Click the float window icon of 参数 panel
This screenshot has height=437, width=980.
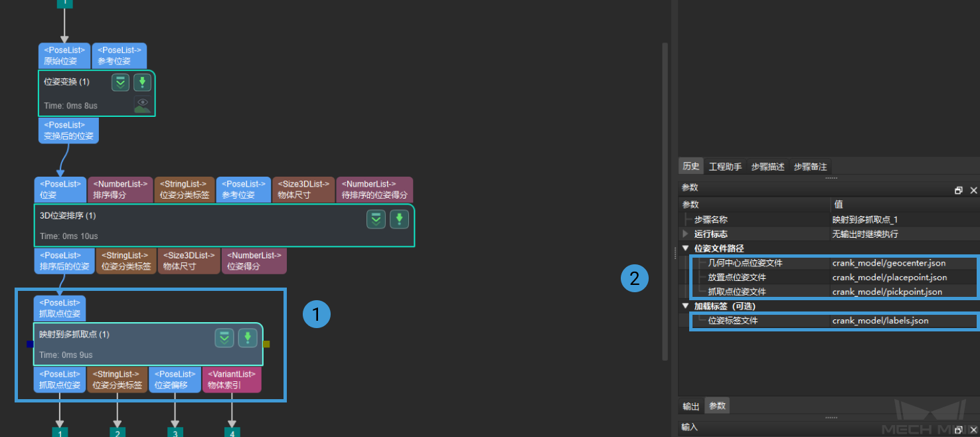(958, 191)
